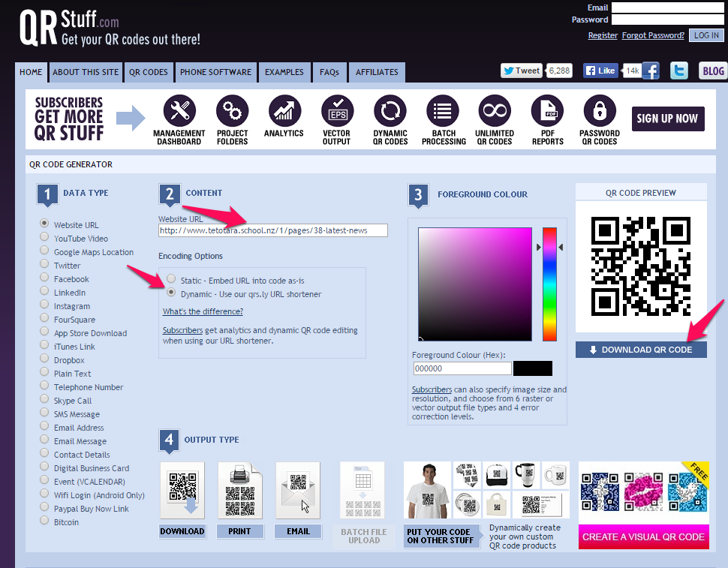Click the Email login field
This screenshot has height=568, width=728.
668,8
